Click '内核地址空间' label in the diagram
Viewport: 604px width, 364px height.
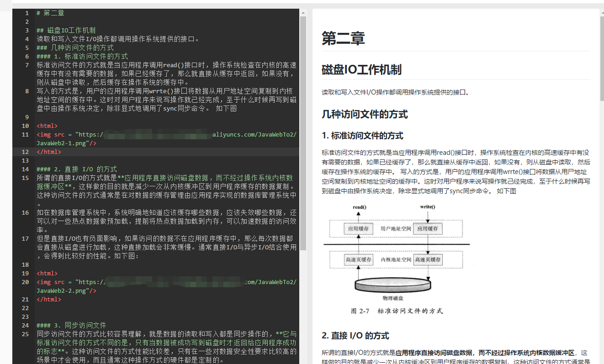point(396,259)
